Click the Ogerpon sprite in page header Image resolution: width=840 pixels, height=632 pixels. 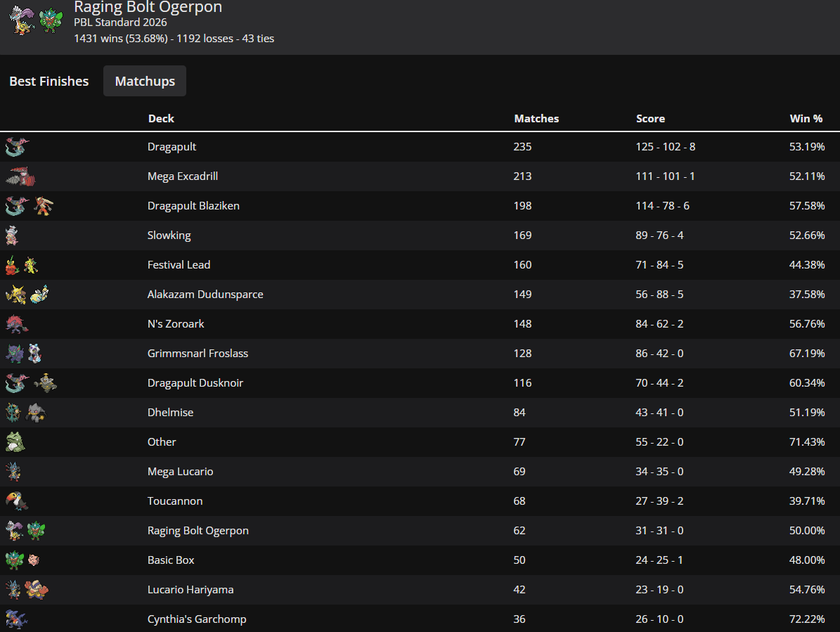(51, 20)
